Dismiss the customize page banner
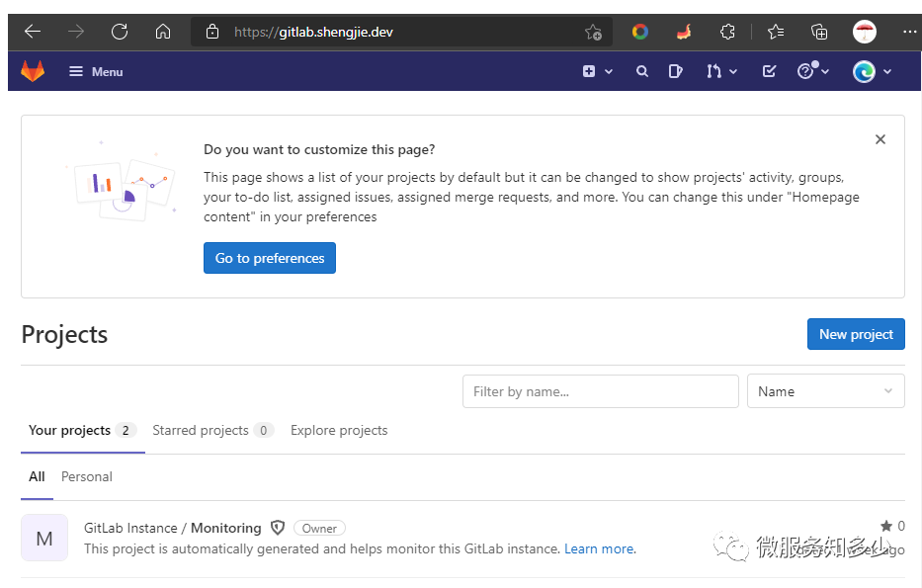The height and width of the screenshot is (588, 922). [880, 139]
